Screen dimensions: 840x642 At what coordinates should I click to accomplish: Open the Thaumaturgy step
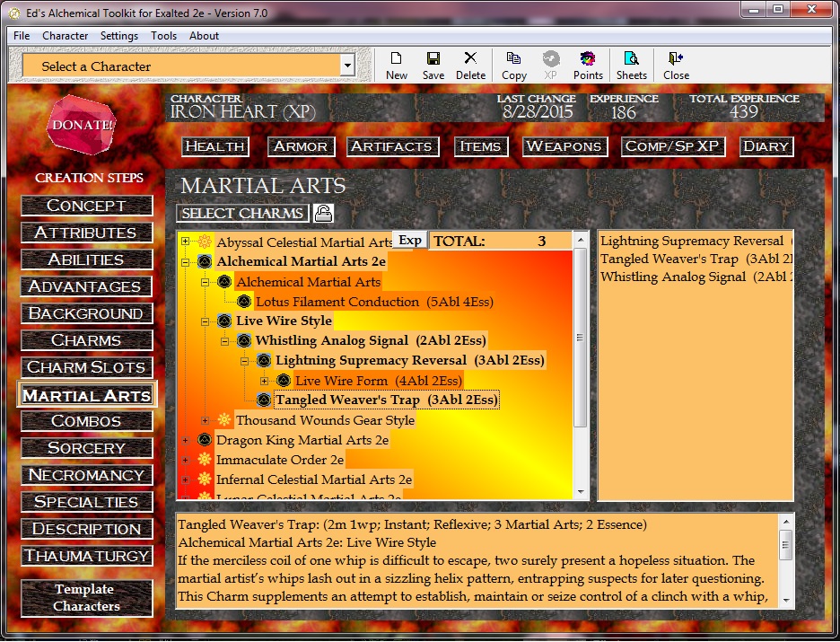point(86,556)
